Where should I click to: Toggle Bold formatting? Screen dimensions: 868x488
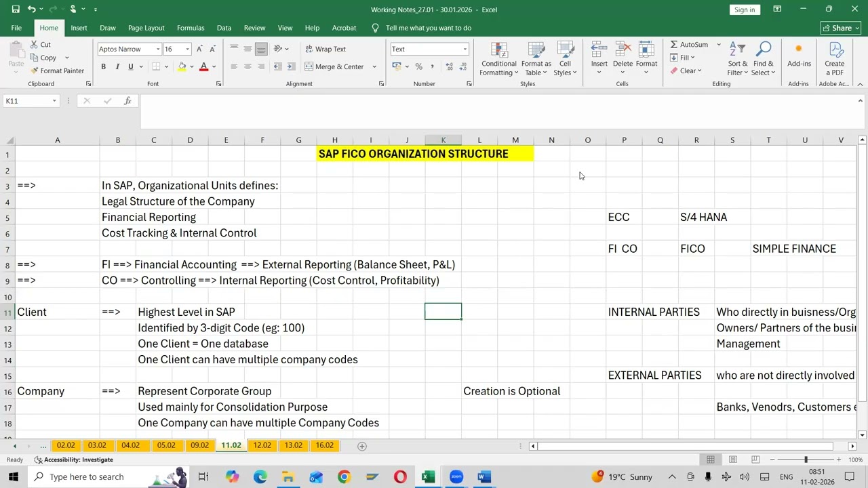103,66
